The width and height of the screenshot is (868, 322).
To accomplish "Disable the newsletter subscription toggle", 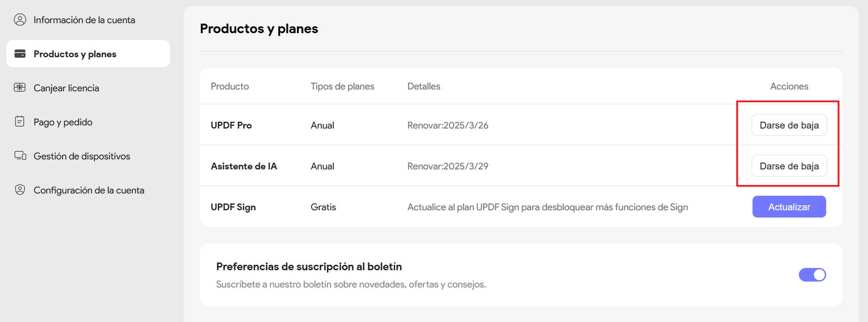I will (x=812, y=275).
